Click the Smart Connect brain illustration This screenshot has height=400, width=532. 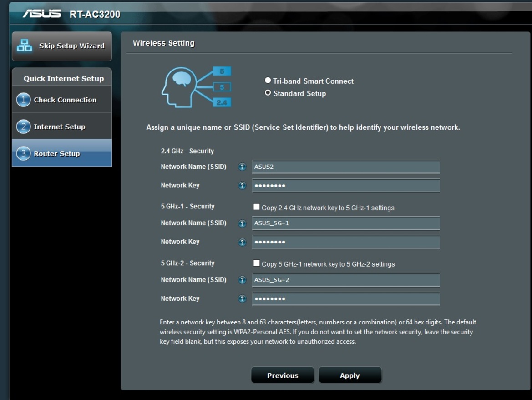(x=197, y=87)
